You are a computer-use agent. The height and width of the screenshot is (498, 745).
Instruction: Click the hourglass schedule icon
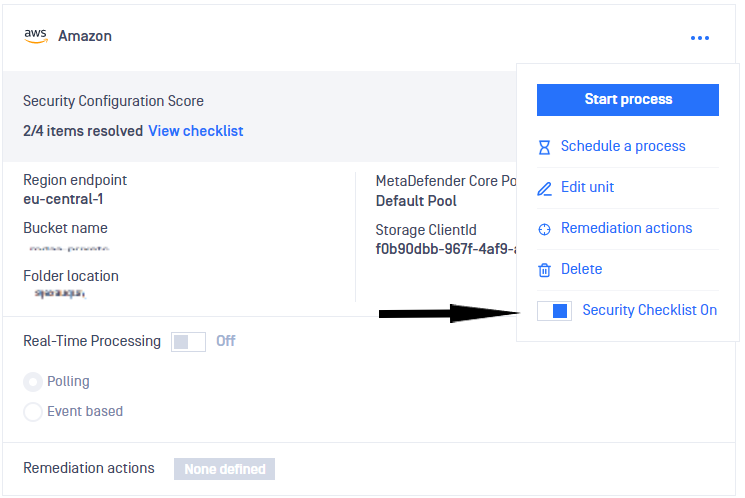tap(544, 147)
